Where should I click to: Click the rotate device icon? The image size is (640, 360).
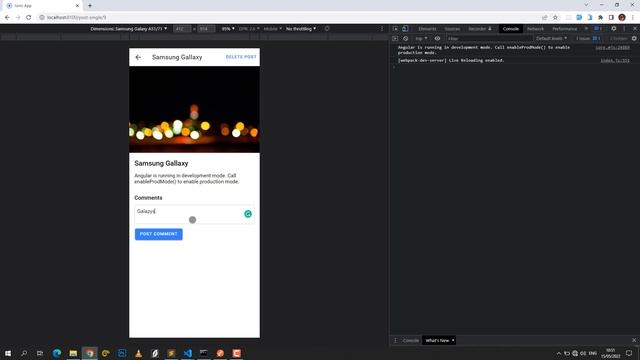(327, 29)
